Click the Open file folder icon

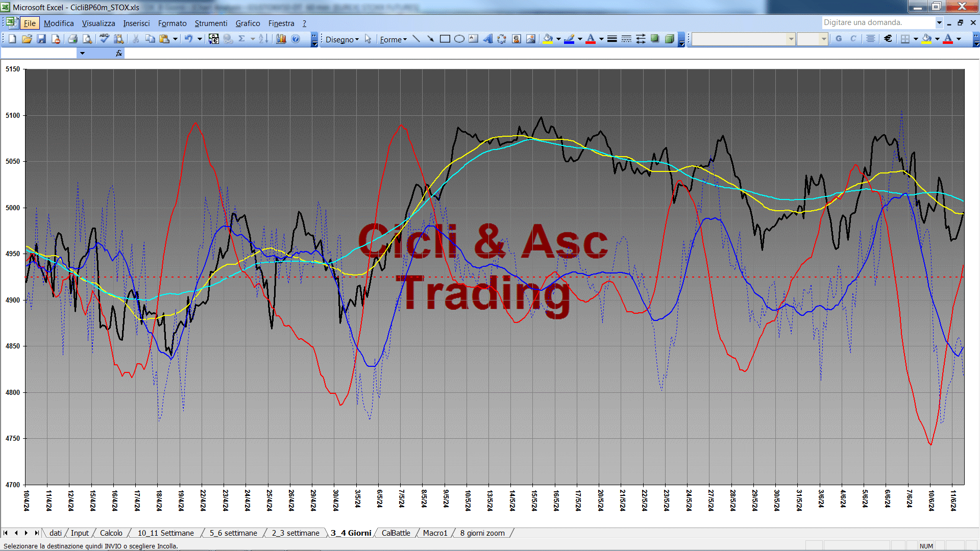[27, 39]
